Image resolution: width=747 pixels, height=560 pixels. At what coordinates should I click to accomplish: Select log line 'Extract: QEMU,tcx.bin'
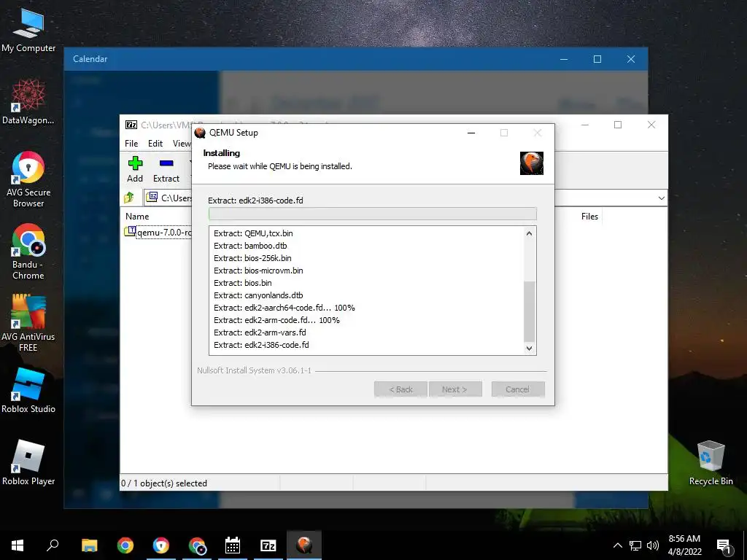(x=253, y=233)
